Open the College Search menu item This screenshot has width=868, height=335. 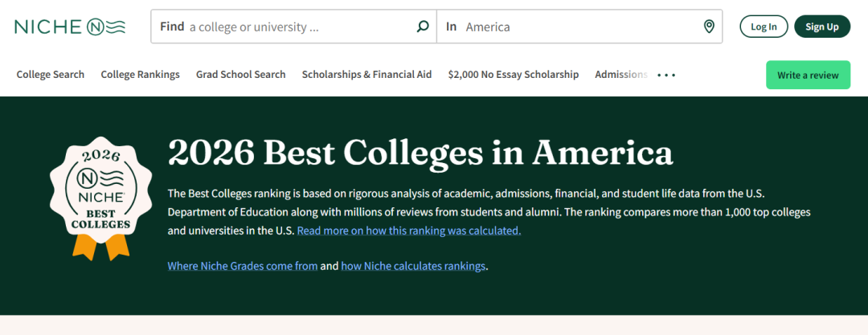coord(51,75)
